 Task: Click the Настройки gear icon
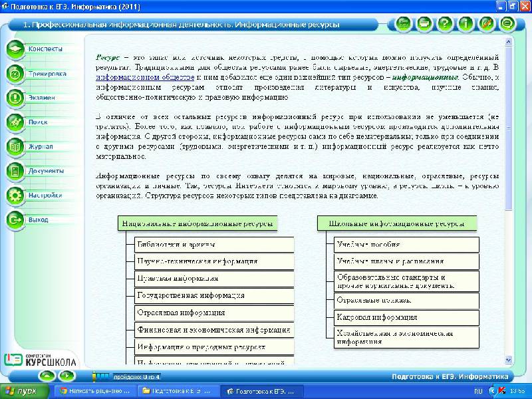(15, 196)
